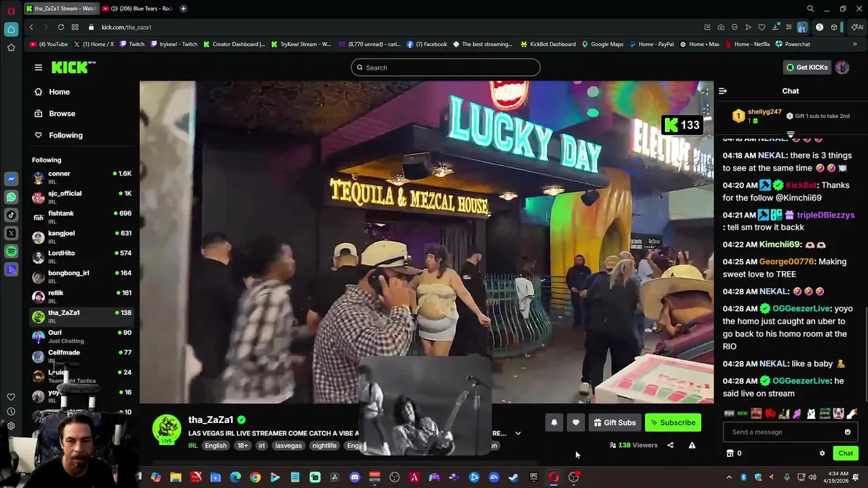Click the tha_ZaZa1 channel avatar
The width and height of the screenshot is (868, 488).
pos(167,429)
